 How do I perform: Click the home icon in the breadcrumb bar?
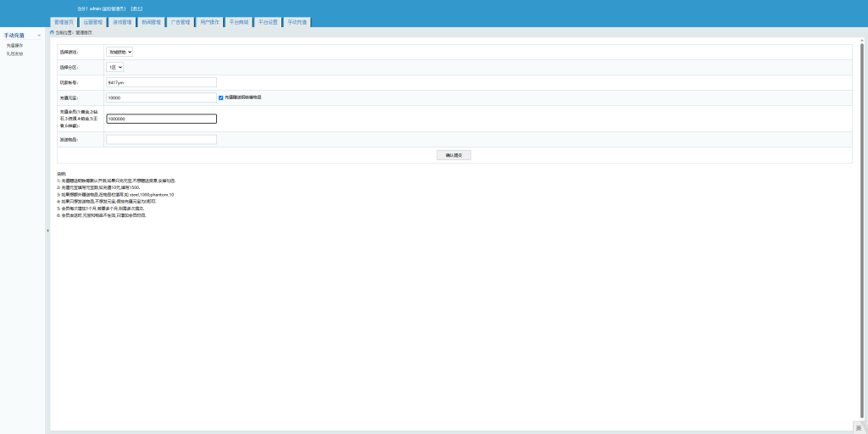click(52, 32)
